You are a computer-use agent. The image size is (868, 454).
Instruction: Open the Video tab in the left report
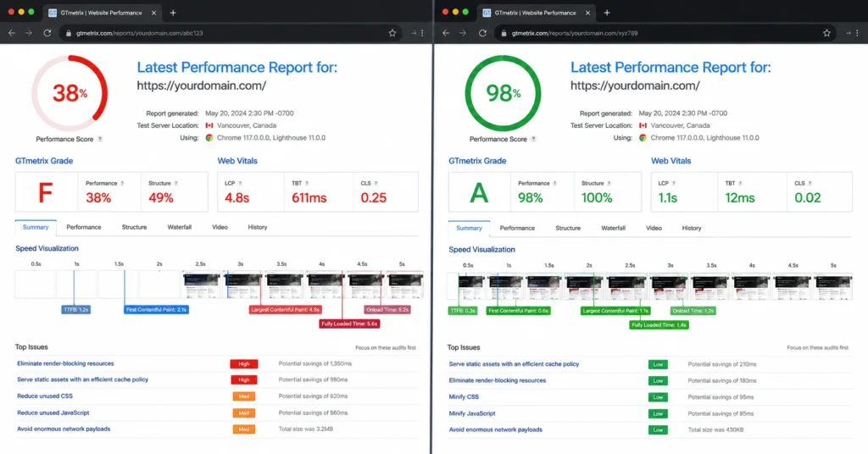pos(220,227)
